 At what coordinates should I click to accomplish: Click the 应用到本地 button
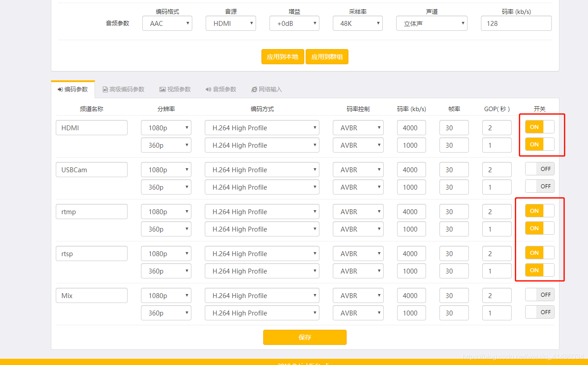(282, 57)
